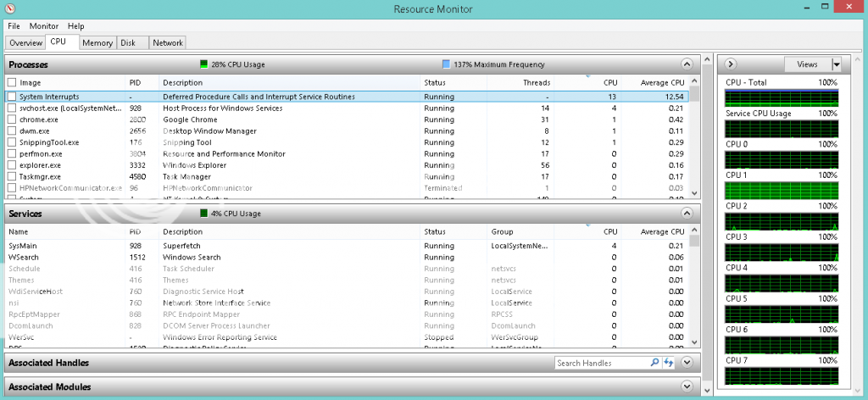
Task: Collapse the right graphs pane with arrow button
Action: [x=732, y=64]
